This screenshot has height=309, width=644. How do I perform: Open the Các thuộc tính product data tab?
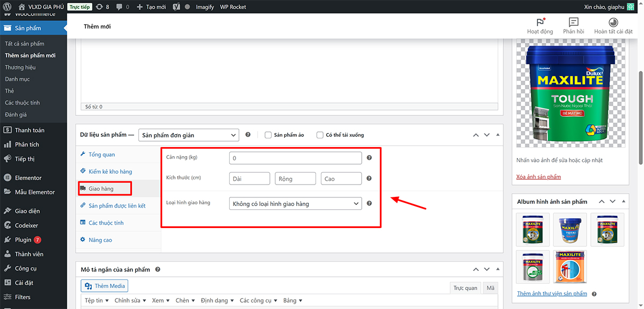click(106, 223)
